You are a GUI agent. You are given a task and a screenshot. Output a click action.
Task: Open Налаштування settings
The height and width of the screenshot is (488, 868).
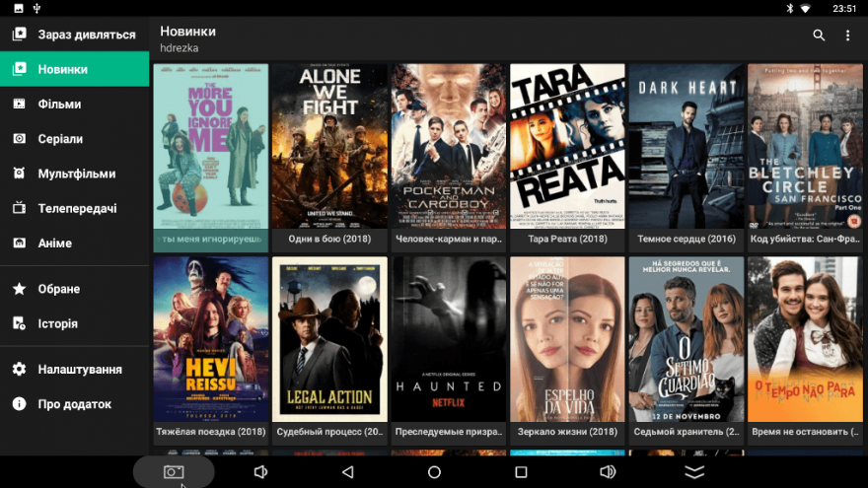pos(75,369)
